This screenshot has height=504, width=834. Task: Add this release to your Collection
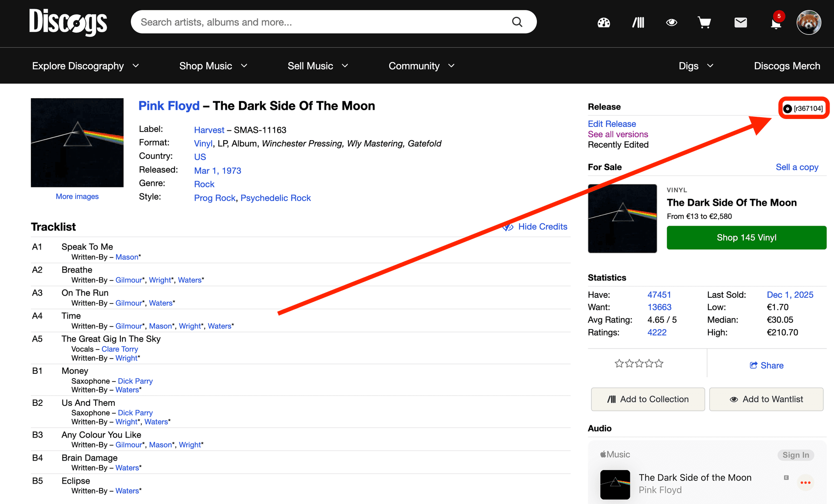648,399
